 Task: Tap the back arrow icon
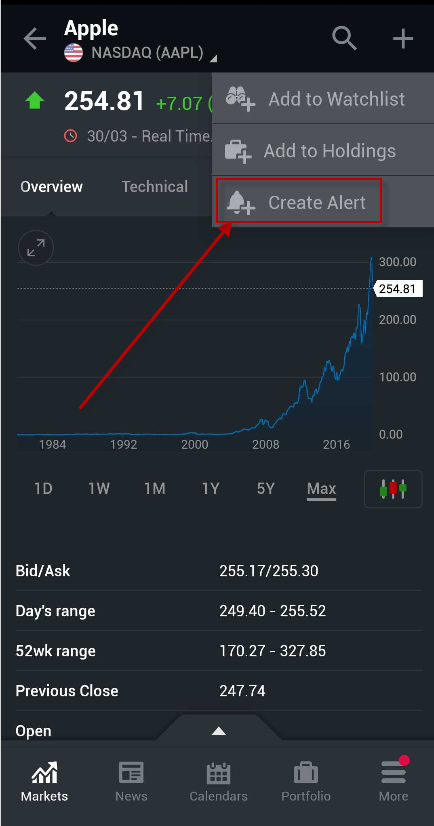tap(35, 39)
